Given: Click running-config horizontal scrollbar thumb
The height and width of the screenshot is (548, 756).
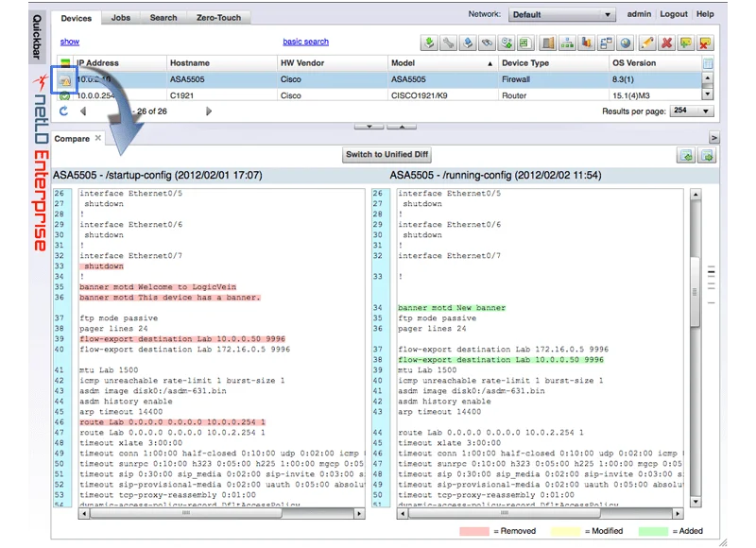Looking at the screenshot, I should pyautogui.click(x=505, y=514).
